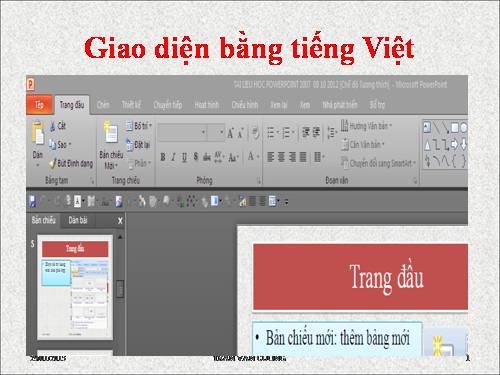
Task: Expand the Đoạn văn dialog launcher
Action: (415, 181)
